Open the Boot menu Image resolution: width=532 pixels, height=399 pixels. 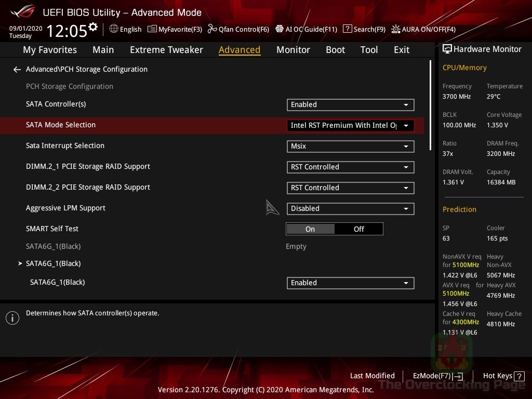point(335,49)
